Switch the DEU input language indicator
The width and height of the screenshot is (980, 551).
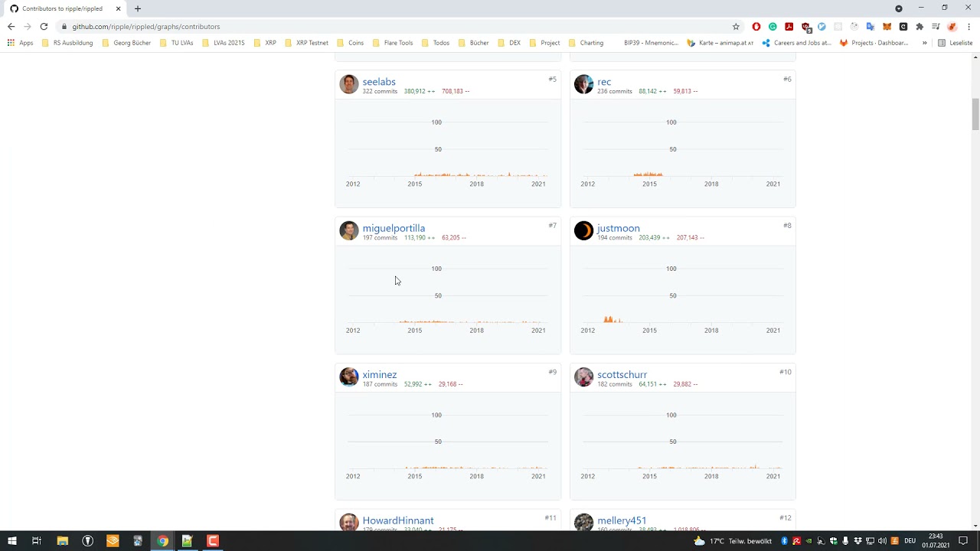pyautogui.click(x=910, y=541)
